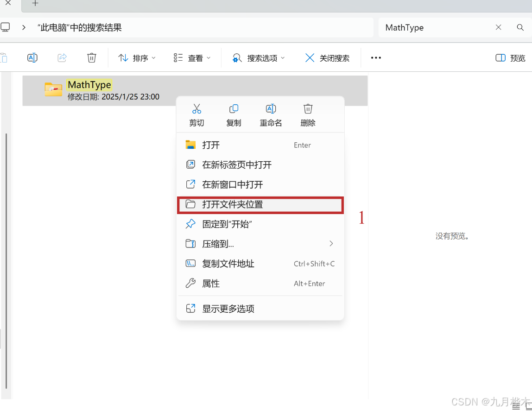Screen dimensions: 532x411
Task: Click the magnifier search icon
Action: 520,27
